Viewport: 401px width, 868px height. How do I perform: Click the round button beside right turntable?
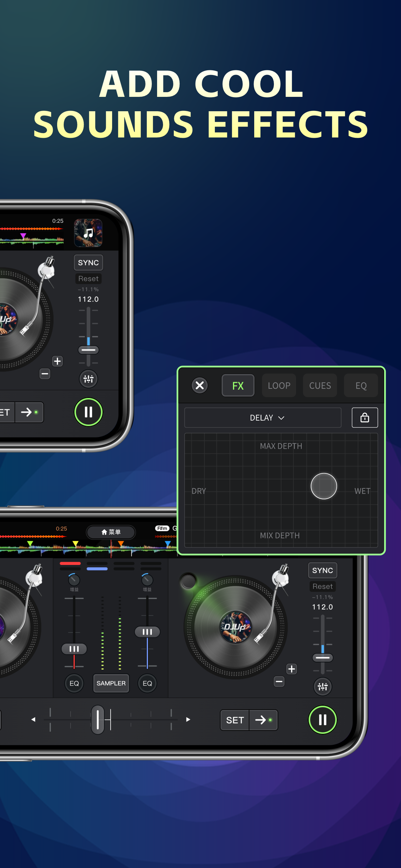188,581
